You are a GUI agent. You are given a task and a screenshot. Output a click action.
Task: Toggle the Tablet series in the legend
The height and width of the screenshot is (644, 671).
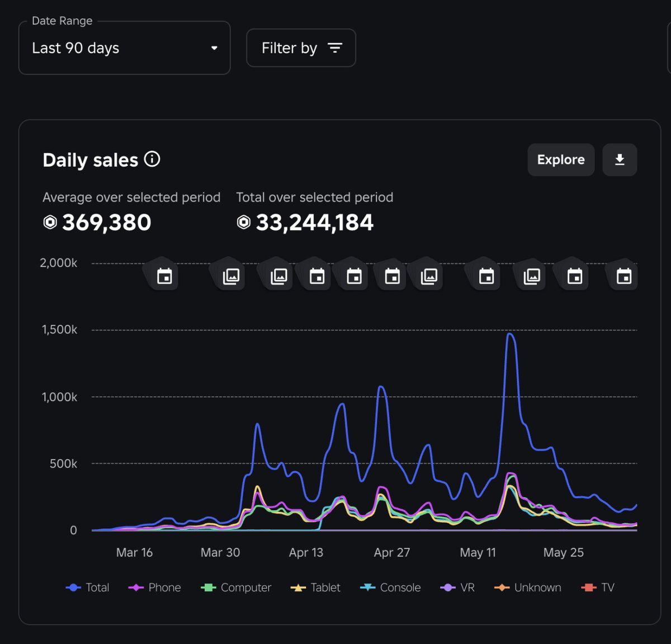[x=315, y=587]
